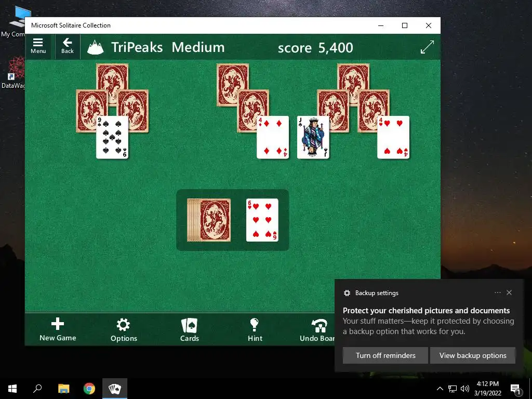Request a Hint with lightbulb icon
This screenshot has width=532, height=399.
255,329
